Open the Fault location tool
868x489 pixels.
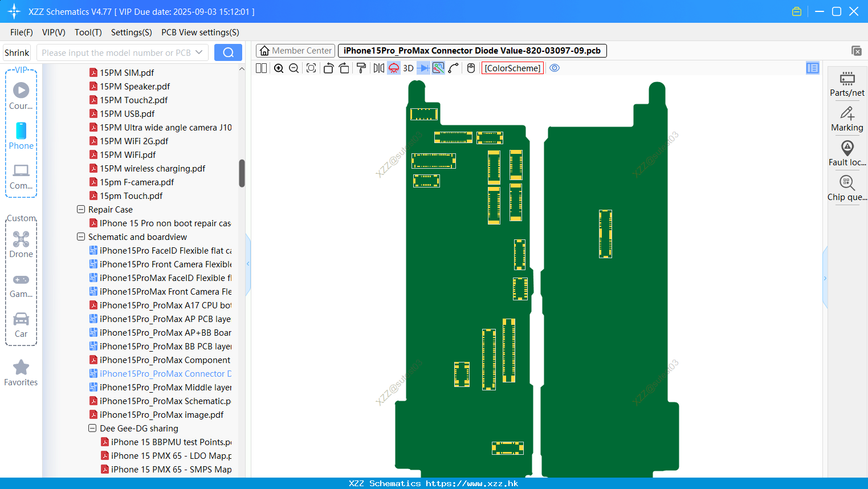click(x=847, y=153)
